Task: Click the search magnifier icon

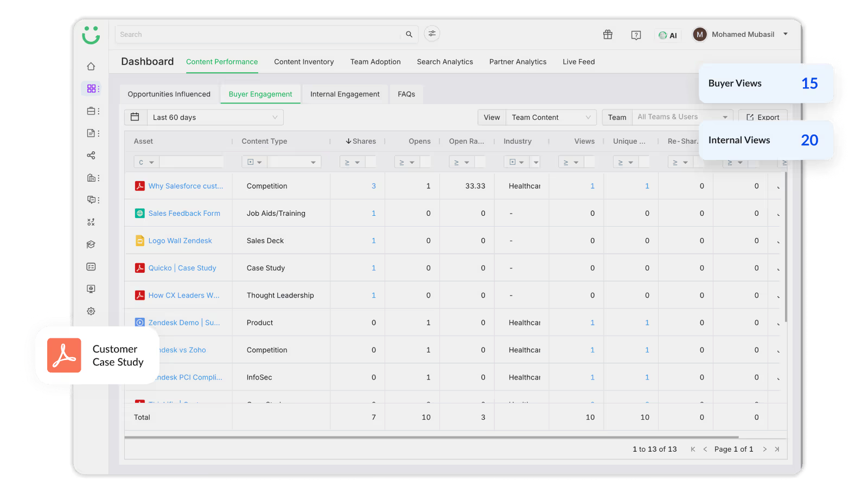Action: click(409, 34)
